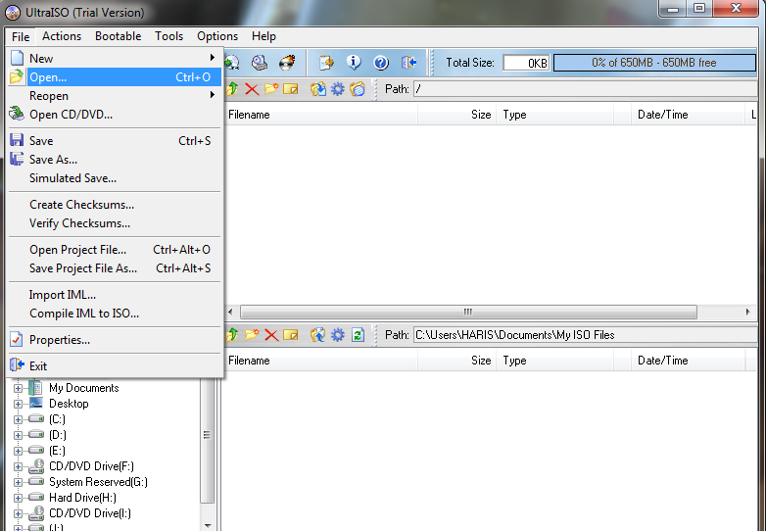Select the Save menu entry

coord(115,141)
